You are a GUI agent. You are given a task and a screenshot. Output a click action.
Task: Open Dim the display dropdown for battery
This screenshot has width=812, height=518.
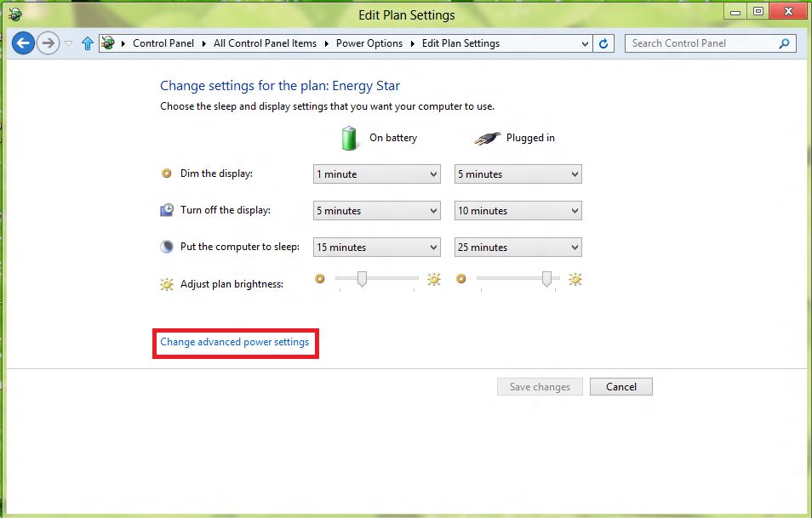coord(376,174)
